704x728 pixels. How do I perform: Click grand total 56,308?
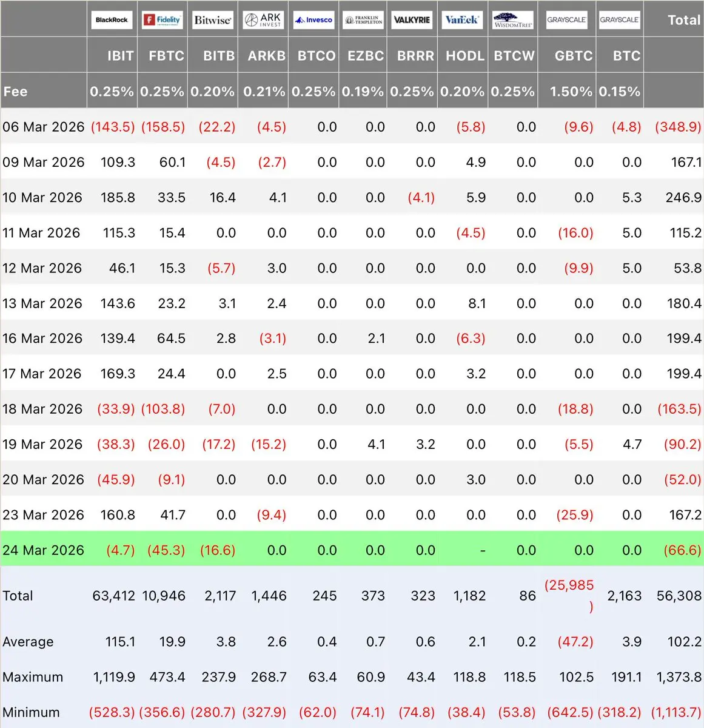tap(679, 596)
